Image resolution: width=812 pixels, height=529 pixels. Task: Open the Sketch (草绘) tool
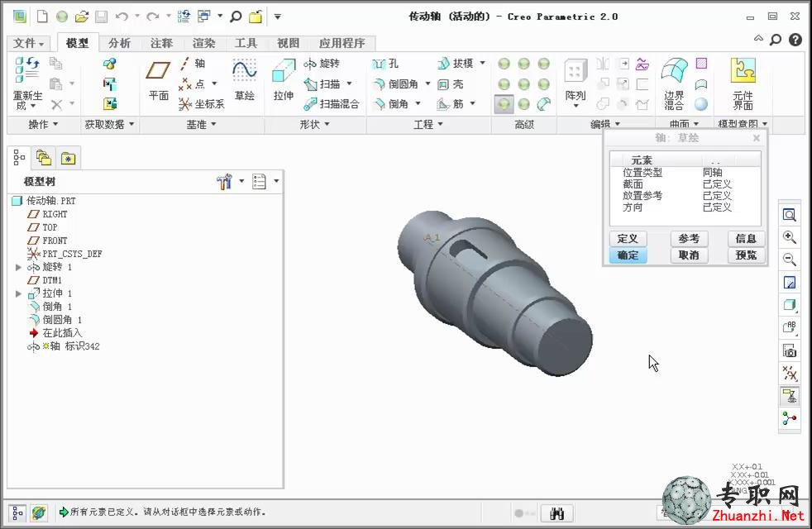(x=245, y=79)
